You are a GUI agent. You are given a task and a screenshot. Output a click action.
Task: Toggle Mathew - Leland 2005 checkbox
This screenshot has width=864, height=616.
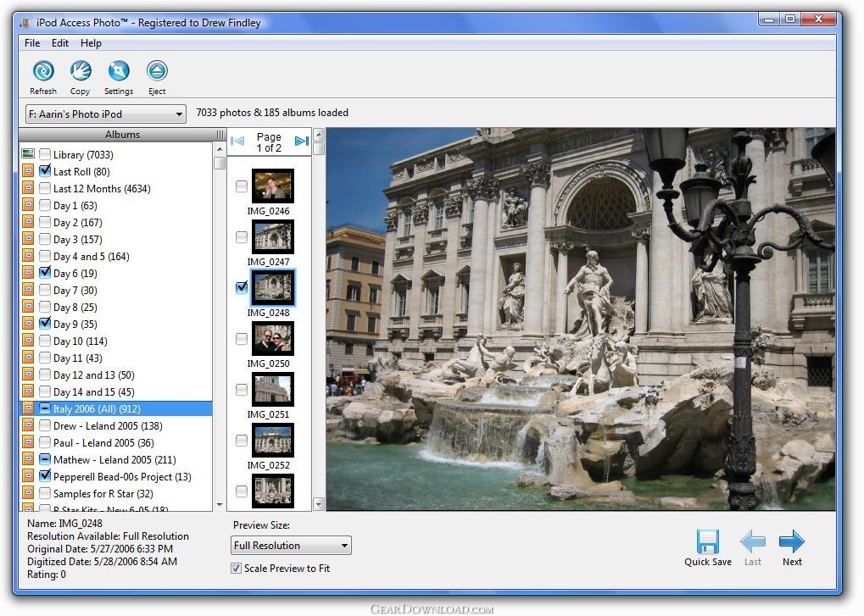pyautogui.click(x=45, y=459)
